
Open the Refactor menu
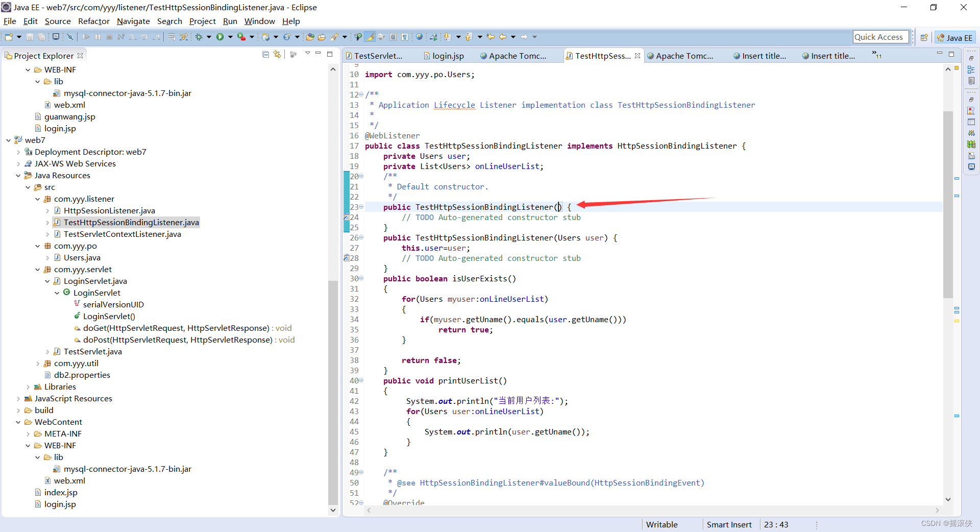click(94, 21)
